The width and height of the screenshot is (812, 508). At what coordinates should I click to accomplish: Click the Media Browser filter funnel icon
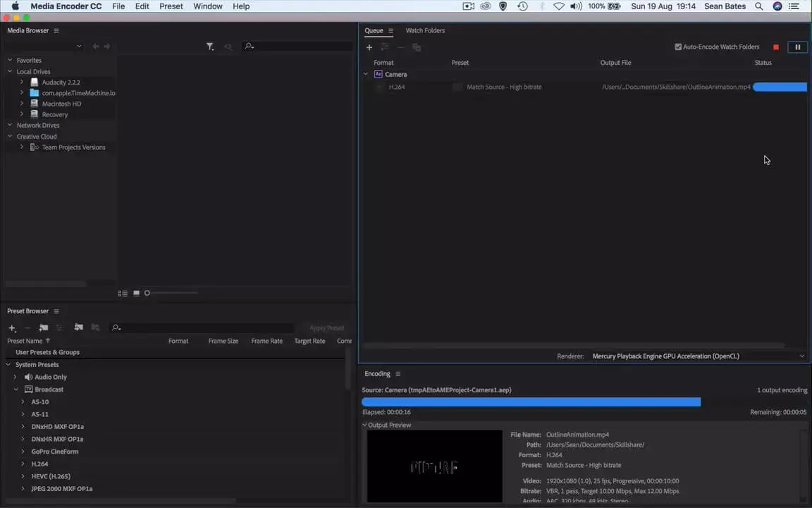[x=210, y=47]
